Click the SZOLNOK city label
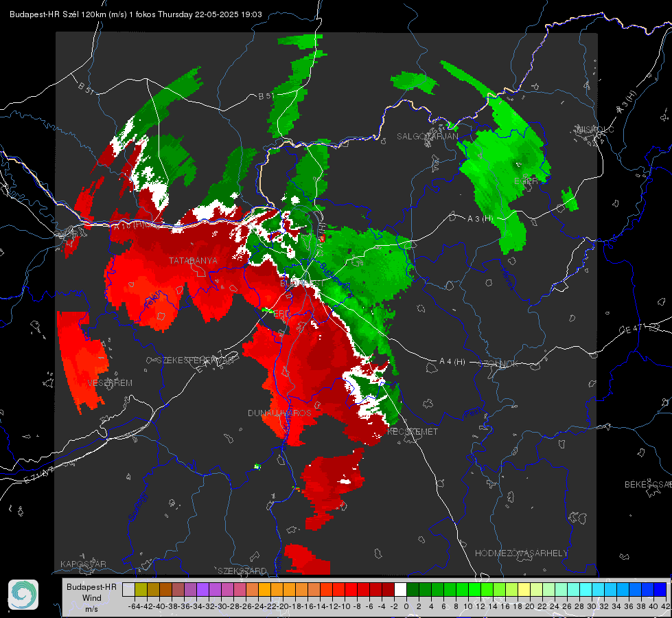 [x=498, y=364]
